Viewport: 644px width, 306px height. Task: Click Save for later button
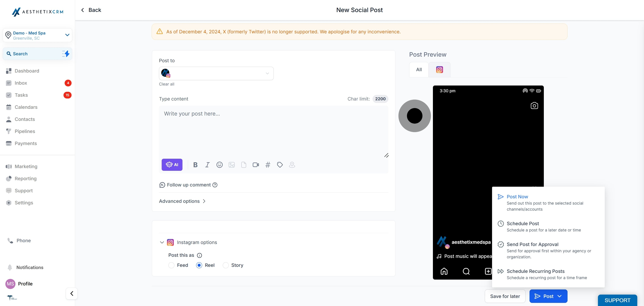505,296
